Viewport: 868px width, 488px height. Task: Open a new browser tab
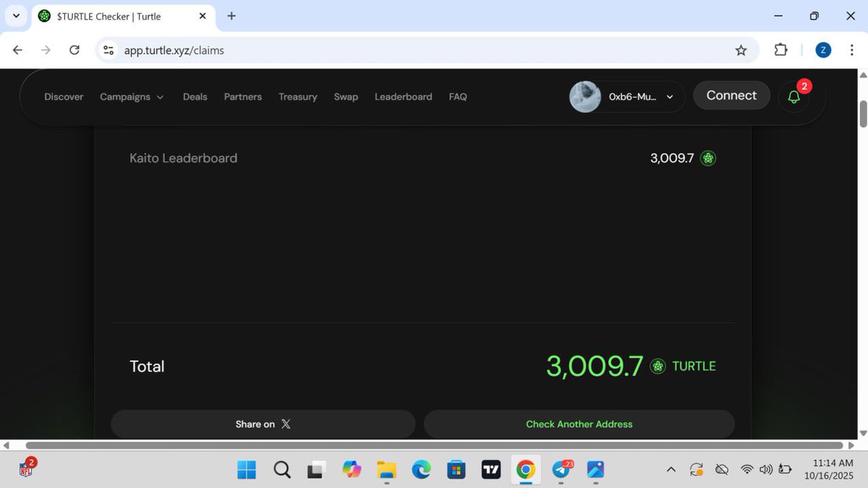[231, 16]
